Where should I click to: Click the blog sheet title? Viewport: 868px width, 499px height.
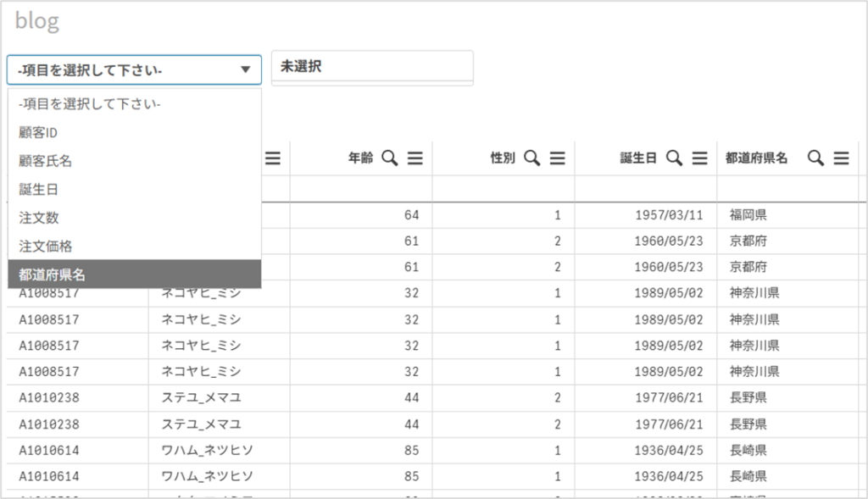37,21
